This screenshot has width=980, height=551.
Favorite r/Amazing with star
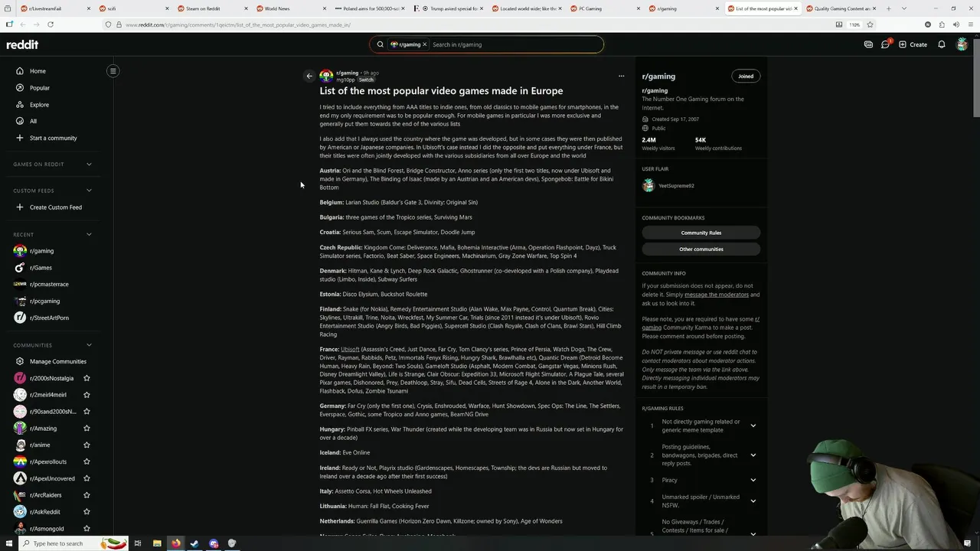(x=87, y=429)
